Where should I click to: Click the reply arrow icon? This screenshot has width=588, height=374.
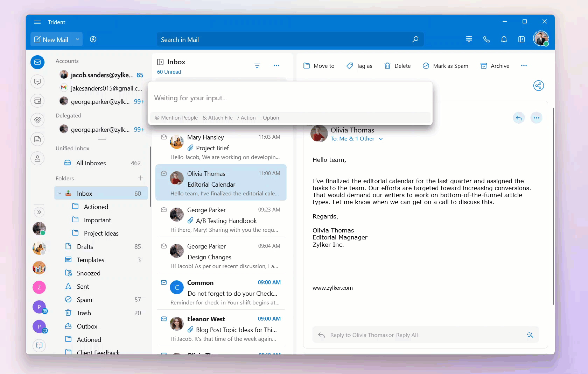tap(519, 118)
